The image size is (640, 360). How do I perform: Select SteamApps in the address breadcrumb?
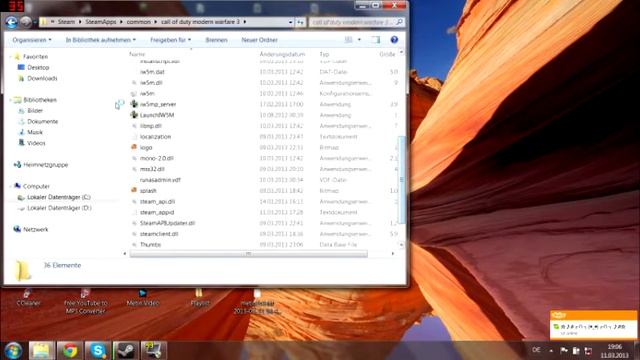(x=101, y=22)
